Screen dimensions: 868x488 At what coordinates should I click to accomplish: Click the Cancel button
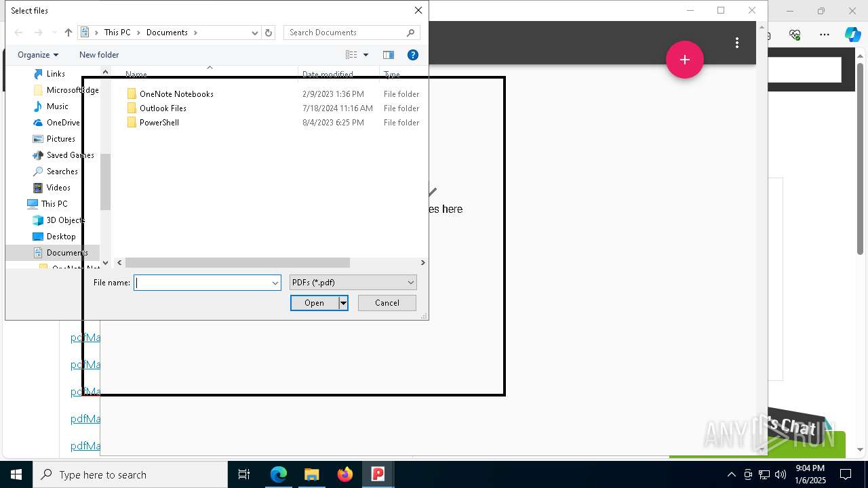click(x=387, y=303)
